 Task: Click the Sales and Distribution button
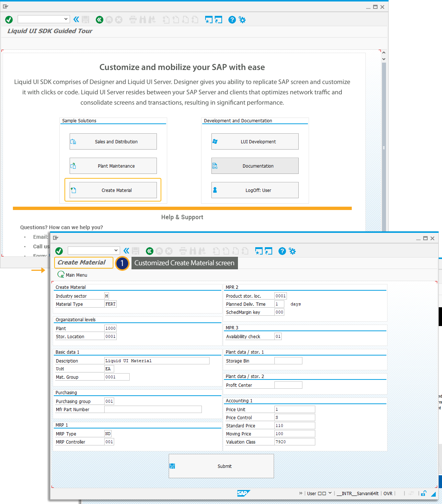[113, 141]
